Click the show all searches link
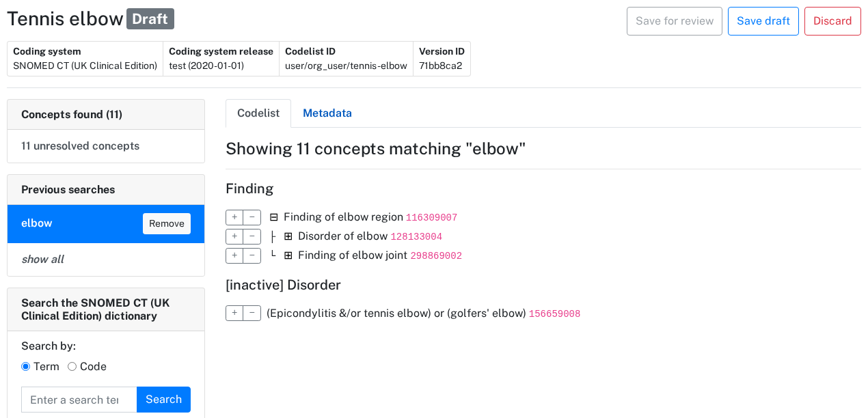The image size is (868, 418). click(42, 260)
